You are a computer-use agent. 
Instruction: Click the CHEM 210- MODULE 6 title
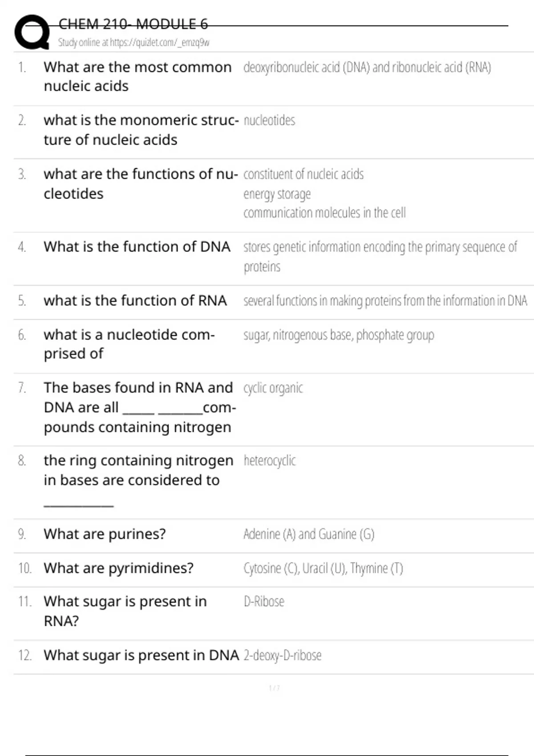point(133,24)
